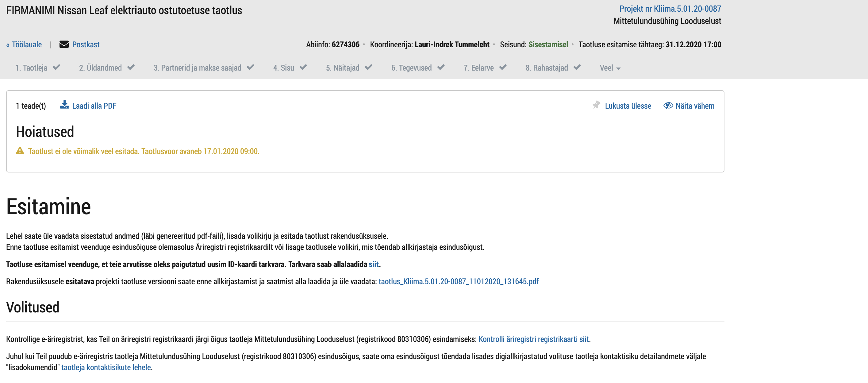
Task: Click the pin icon beside Lukusta ülesse
Action: click(597, 105)
